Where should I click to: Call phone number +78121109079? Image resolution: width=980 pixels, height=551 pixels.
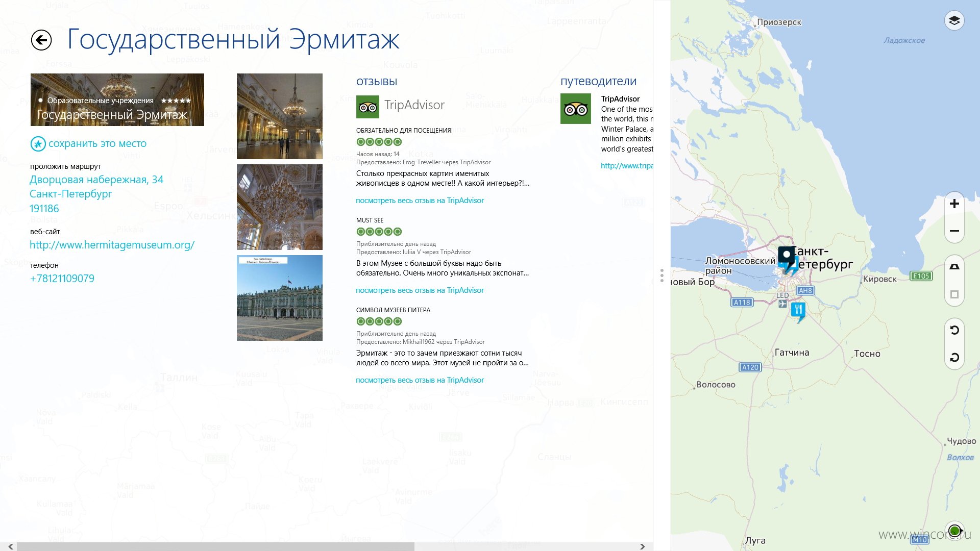[62, 279]
